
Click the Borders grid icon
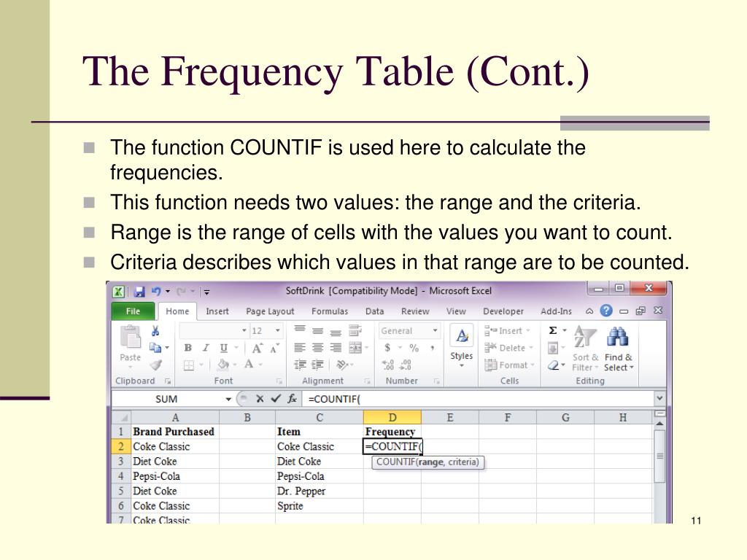pyautogui.click(x=189, y=365)
